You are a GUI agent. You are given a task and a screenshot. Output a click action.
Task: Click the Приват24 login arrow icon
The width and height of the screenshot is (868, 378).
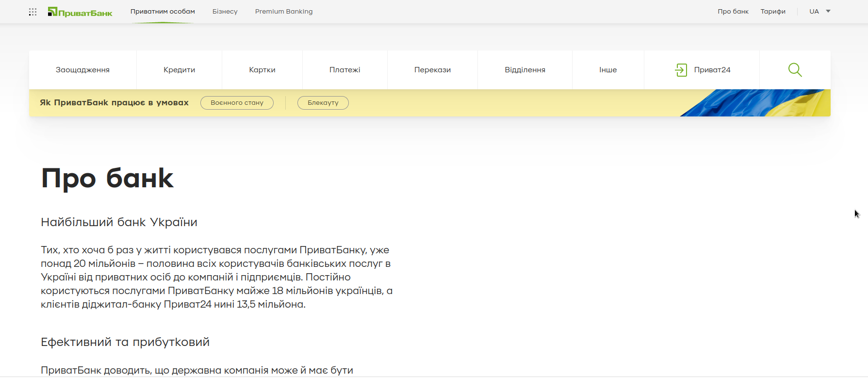681,70
